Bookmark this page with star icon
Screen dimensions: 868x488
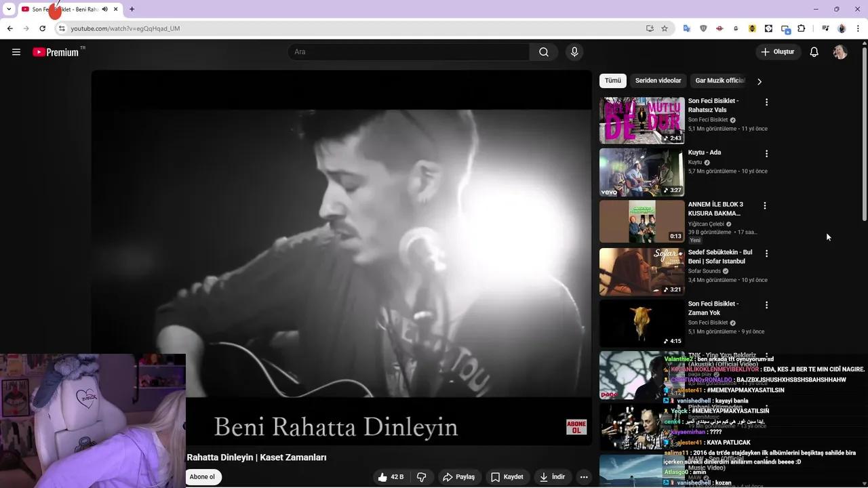click(x=665, y=28)
